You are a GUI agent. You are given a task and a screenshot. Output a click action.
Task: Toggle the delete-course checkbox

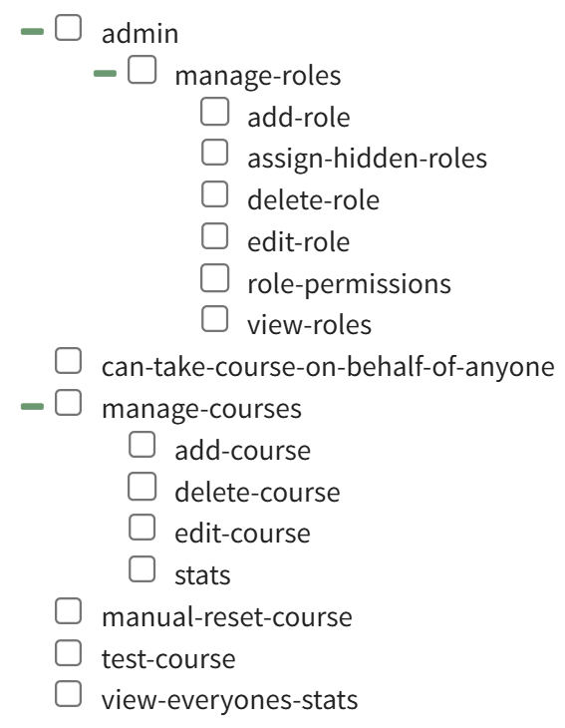pyautogui.click(x=141, y=486)
